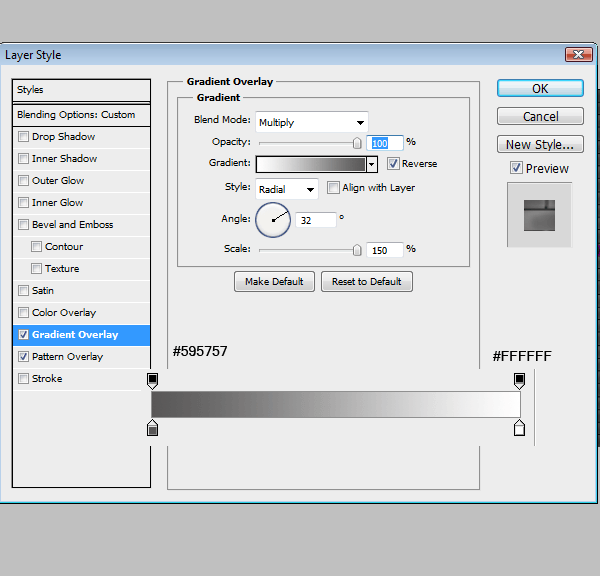This screenshot has width=600, height=576.
Task: Open the Style Radial dropdown
Action: [287, 189]
